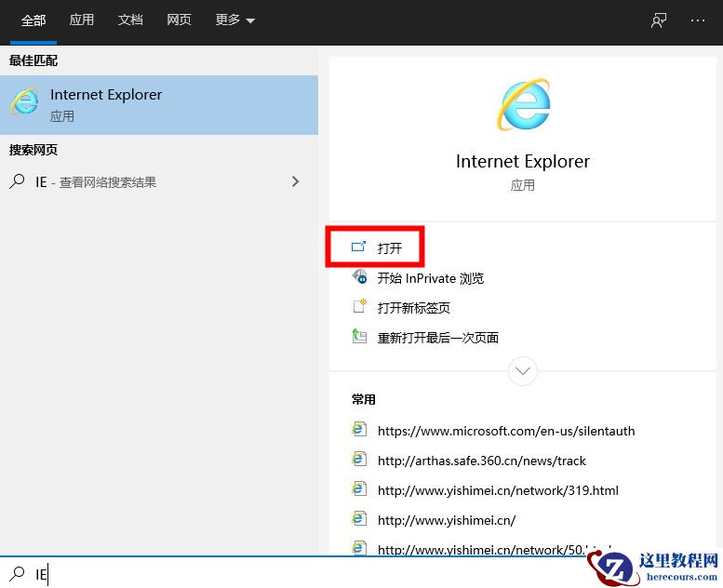Click page icon beside microsoft.com silentauth link
The width and height of the screenshot is (723, 588).
point(359,429)
